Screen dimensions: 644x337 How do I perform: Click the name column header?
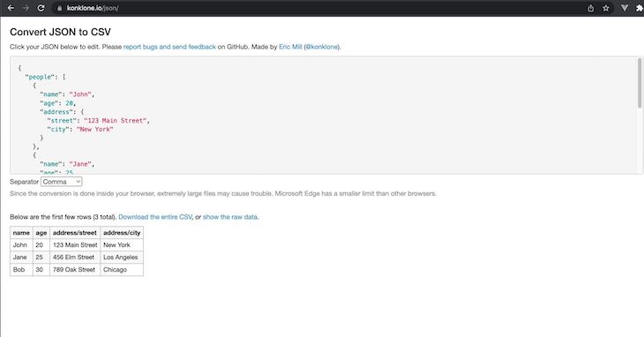pyautogui.click(x=21, y=233)
